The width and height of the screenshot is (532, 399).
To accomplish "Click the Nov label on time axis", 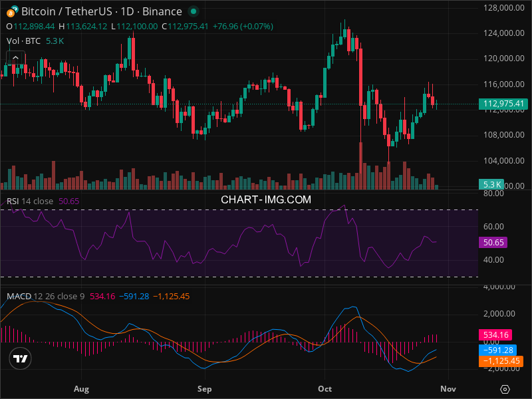I will tap(448, 388).
